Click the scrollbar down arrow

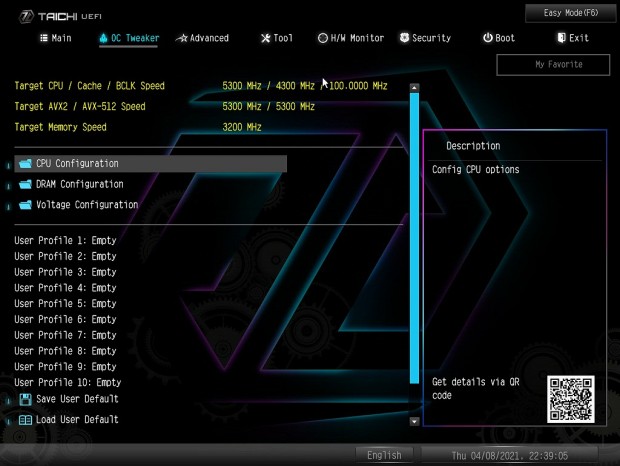[x=414, y=421]
